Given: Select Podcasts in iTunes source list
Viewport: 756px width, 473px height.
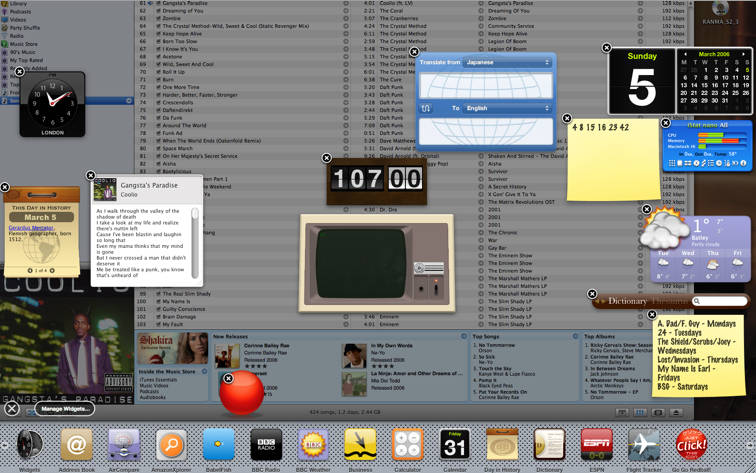Looking at the screenshot, I should (x=20, y=12).
